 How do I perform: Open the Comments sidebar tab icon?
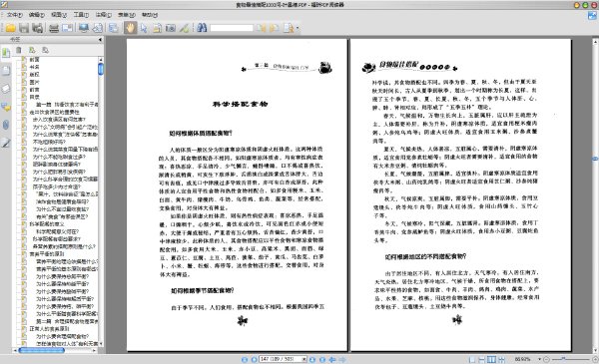(6, 107)
